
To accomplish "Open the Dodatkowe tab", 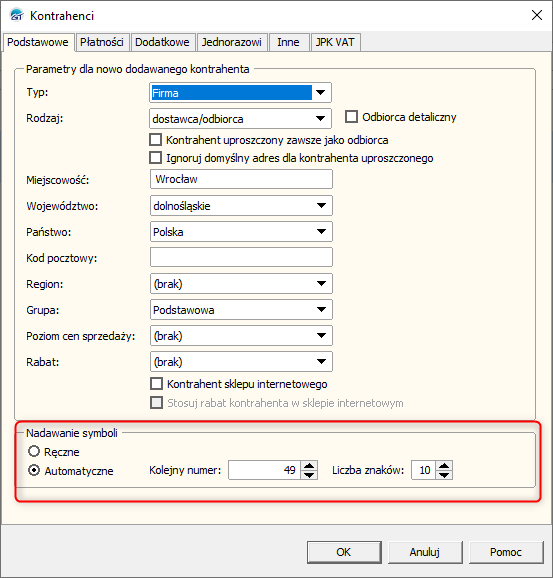I will tap(162, 42).
